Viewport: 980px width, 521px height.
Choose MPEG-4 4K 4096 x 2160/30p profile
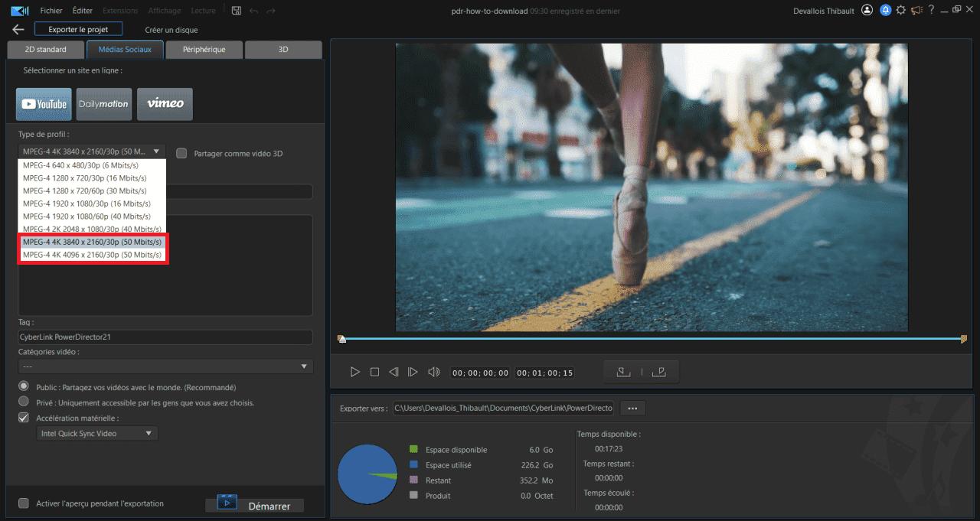[92, 255]
